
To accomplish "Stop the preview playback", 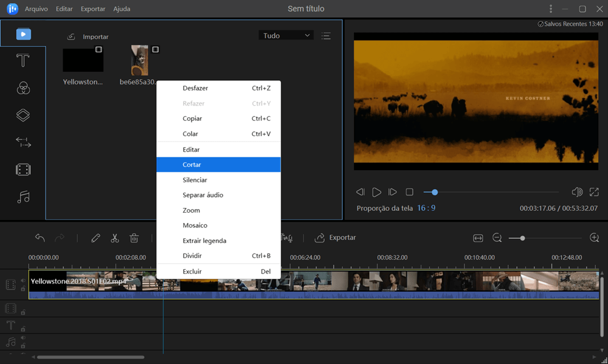I will click(x=409, y=192).
